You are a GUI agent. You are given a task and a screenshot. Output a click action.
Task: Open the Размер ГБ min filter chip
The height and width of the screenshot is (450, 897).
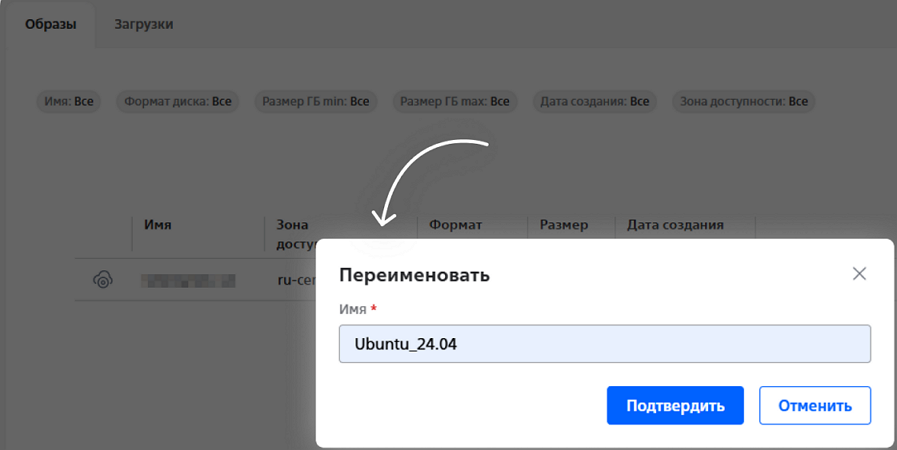[x=315, y=102]
